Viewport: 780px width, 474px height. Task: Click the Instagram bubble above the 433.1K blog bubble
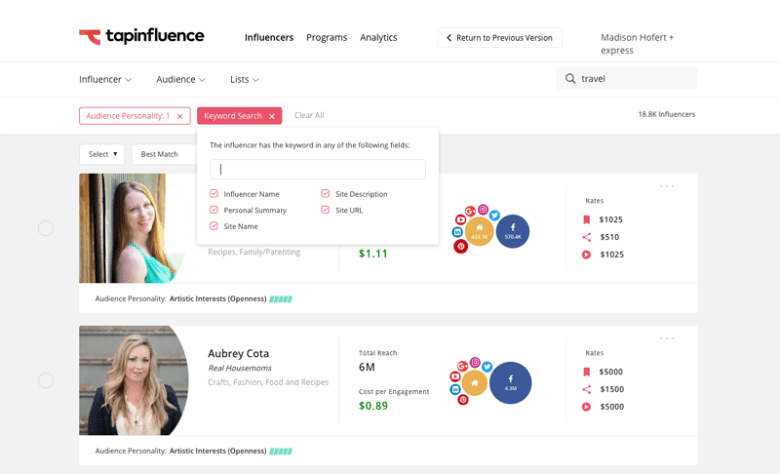pos(483,209)
